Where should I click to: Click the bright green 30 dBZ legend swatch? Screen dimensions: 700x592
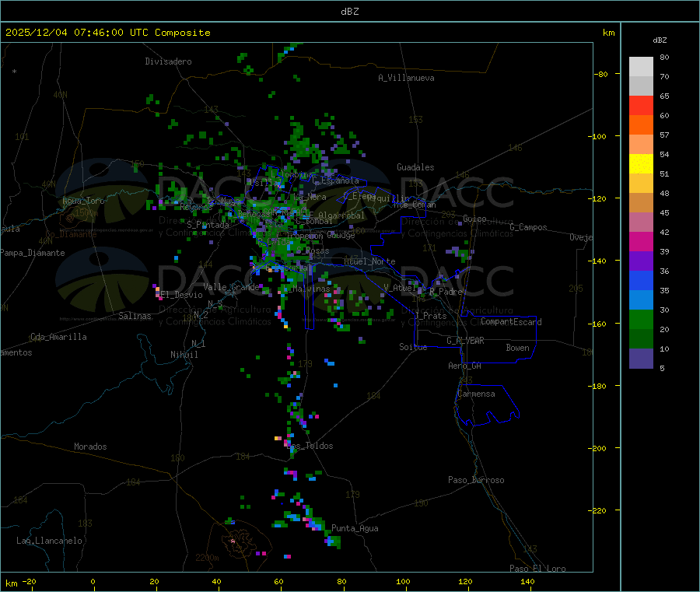tap(641, 319)
